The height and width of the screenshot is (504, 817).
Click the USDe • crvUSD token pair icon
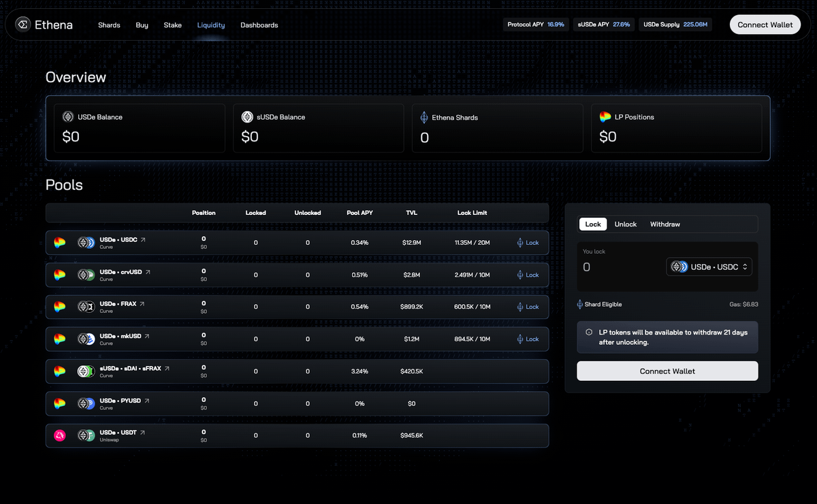(x=86, y=275)
